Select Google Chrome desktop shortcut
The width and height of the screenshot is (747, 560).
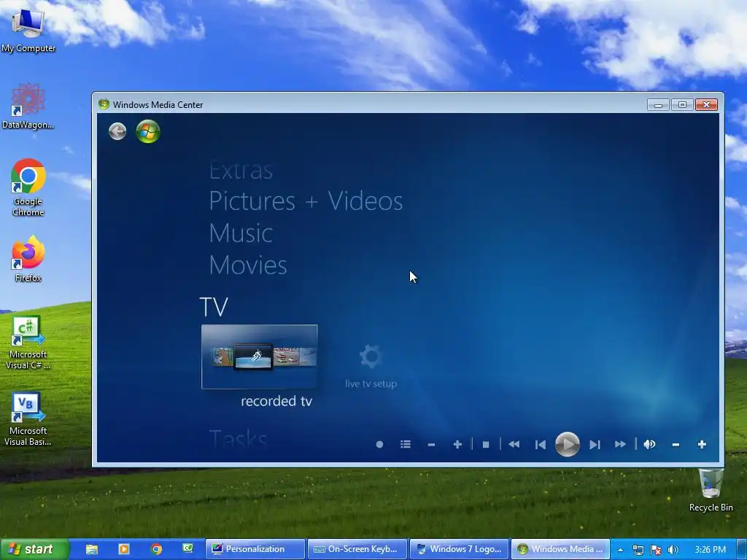(28, 187)
